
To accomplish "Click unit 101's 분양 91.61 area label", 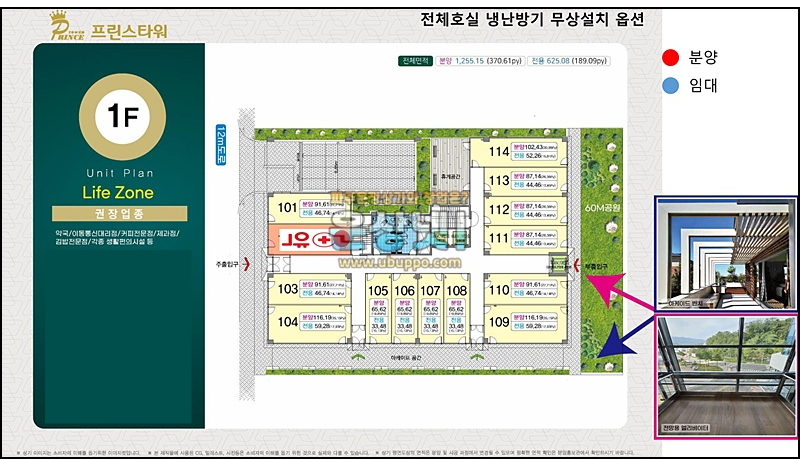I will click(323, 204).
